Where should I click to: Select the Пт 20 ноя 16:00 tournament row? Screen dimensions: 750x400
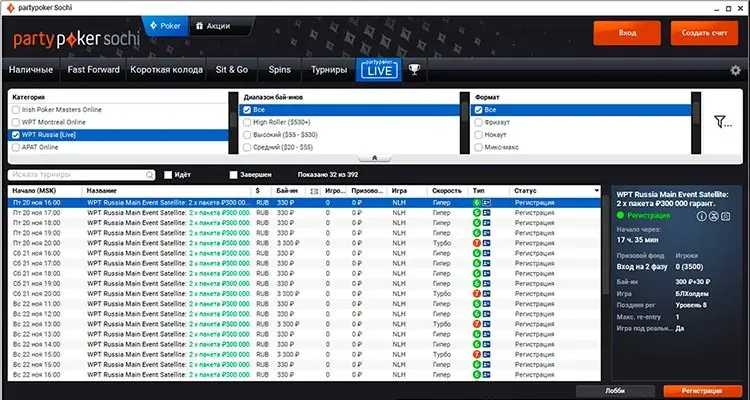pyautogui.click(x=304, y=203)
